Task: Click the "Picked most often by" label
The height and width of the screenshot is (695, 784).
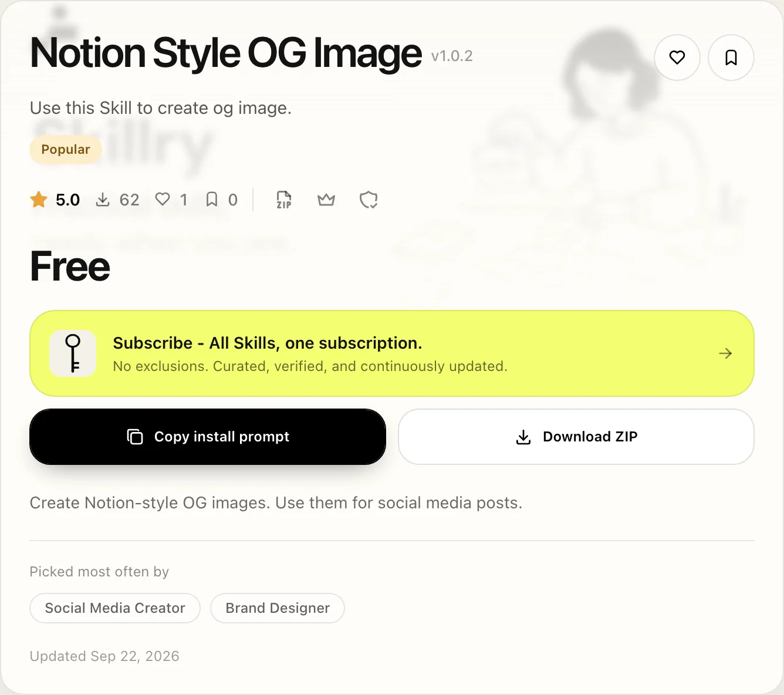Action: (x=99, y=572)
